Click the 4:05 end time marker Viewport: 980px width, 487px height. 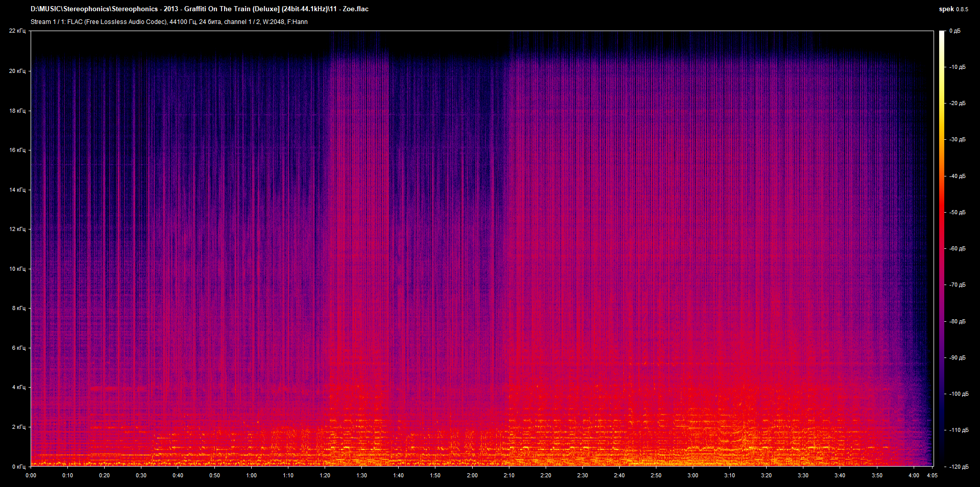(x=932, y=475)
